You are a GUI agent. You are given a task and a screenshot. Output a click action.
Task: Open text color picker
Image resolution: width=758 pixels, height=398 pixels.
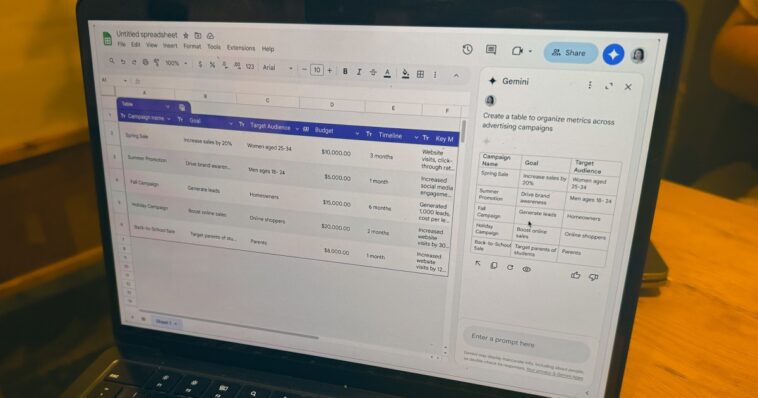tap(387, 73)
